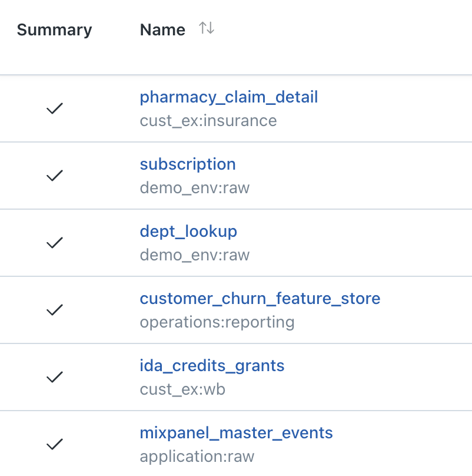This screenshot has width=472, height=476.
Task: Open the ida_credits_grants table link
Action: [212, 366]
